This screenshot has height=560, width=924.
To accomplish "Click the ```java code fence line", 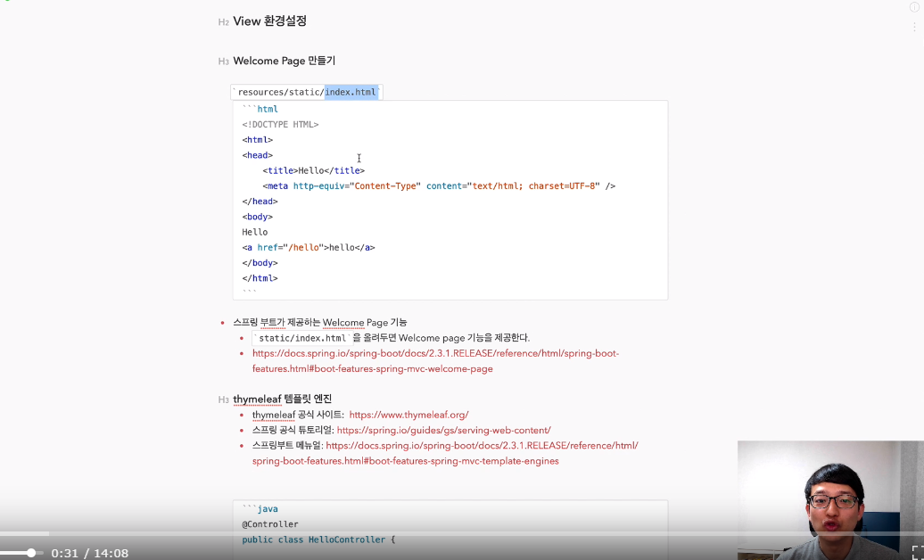I will (260, 508).
